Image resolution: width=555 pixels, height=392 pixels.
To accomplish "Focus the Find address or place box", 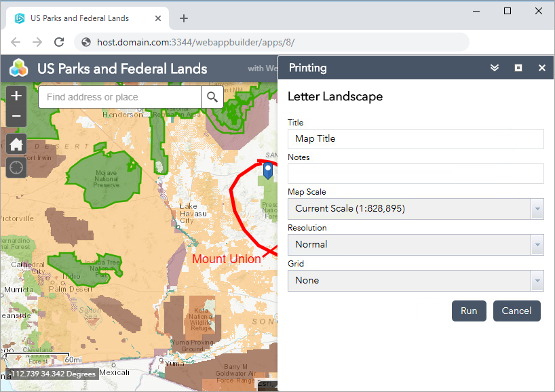I will tap(120, 97).
